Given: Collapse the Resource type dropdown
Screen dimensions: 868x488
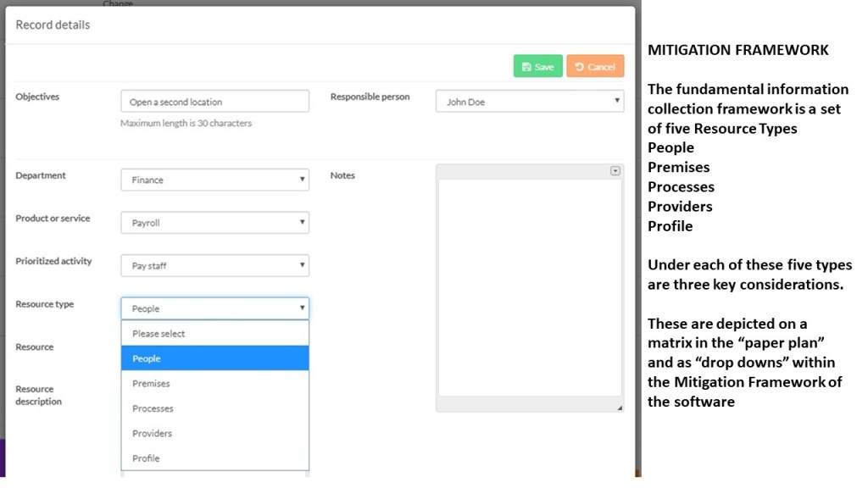Looking at the screenshot, I should tap(214, 308).
